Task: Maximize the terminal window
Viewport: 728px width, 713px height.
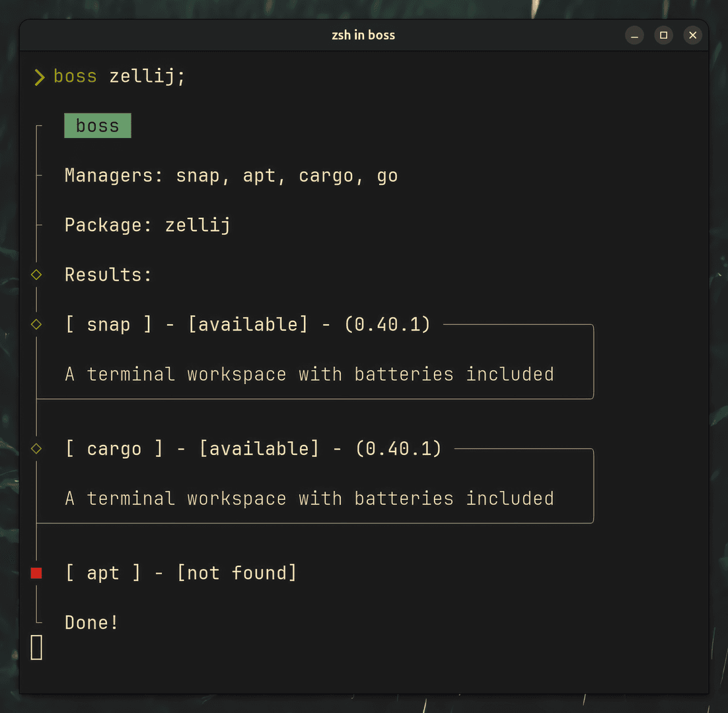Action: (x=663, y=36)
